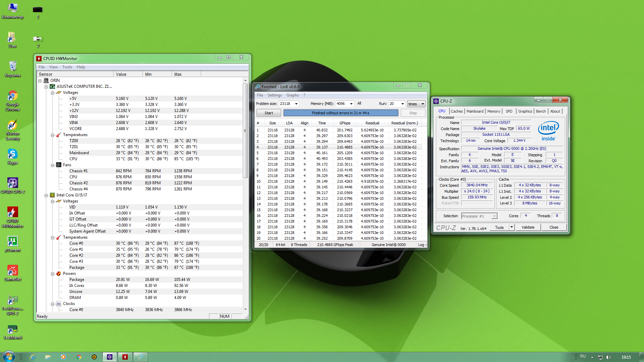Collapse the Fans tree node

click(x=53, y=165)
